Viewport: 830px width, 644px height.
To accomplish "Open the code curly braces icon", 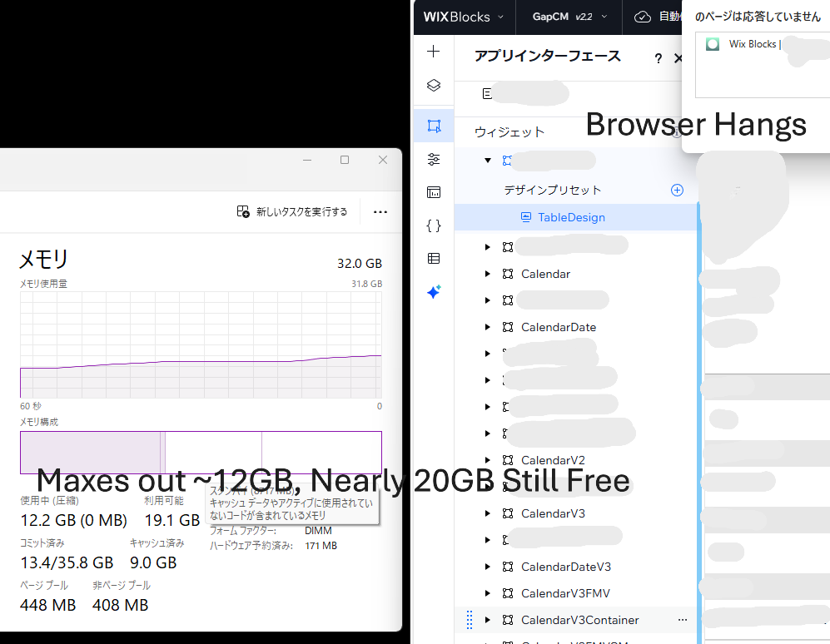I will (x=434, y=226).
